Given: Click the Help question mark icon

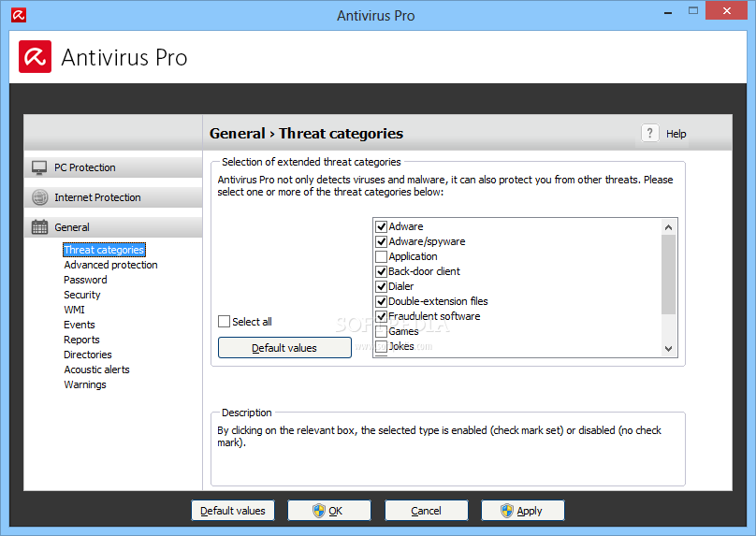Looking at the screenshot, I should (x=650, y=133).
